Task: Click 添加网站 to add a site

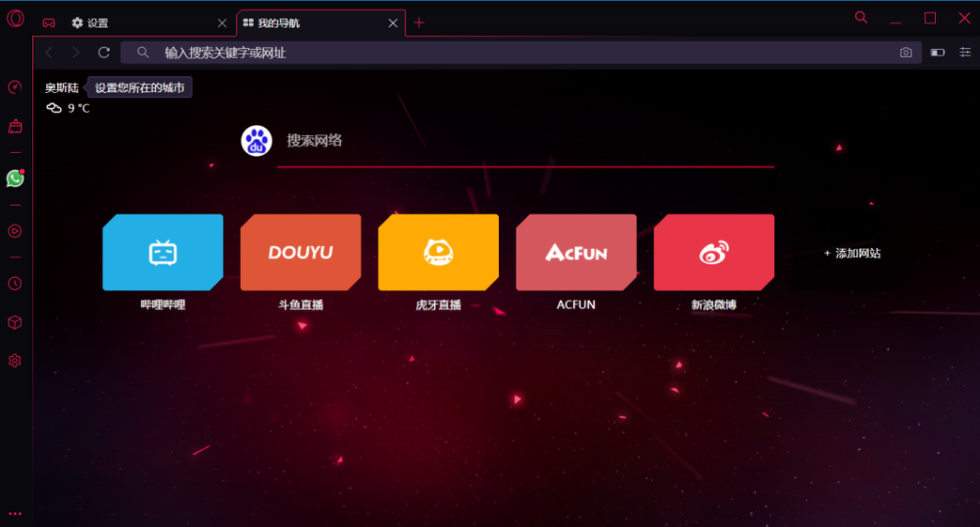Action: pos(852,253)
